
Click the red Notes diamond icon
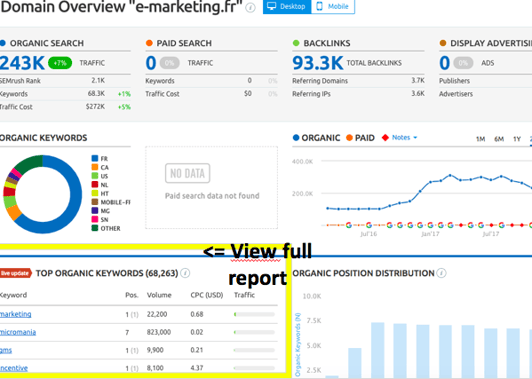click(x=385, y=138)
